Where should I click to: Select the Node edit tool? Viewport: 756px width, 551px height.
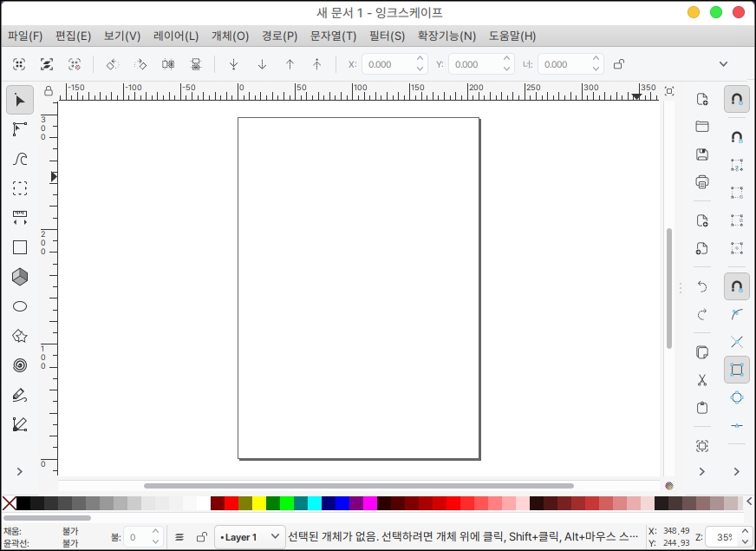20,129
